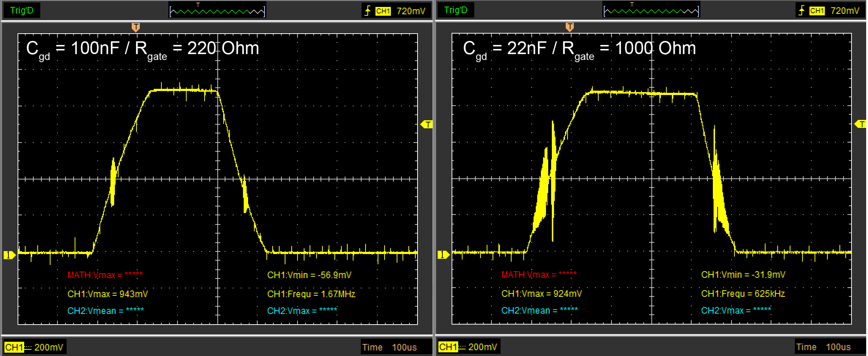Image resolution: width=868 pixels, height=356 pixels.
Task: Click right scope orange horizontal trigger position marker
Action: 570,27
